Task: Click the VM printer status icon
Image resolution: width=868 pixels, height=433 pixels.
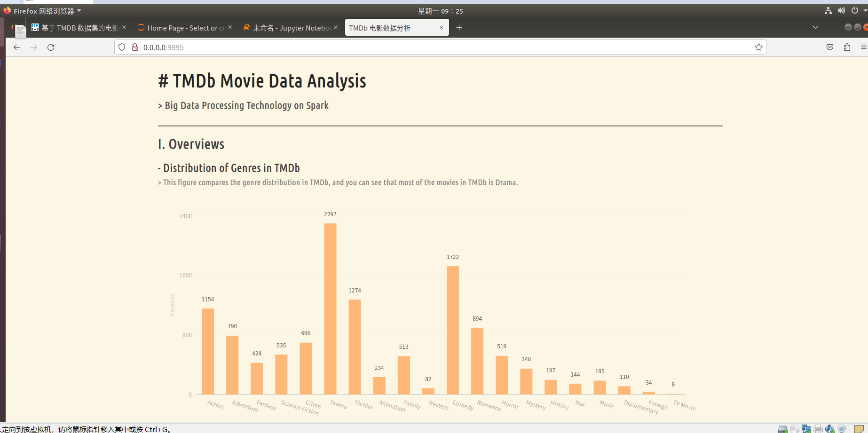Action: coord(818,429)
